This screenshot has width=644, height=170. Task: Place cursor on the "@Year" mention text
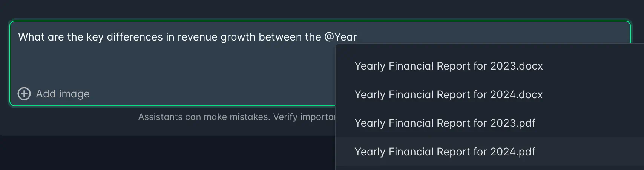pos(340,37)
